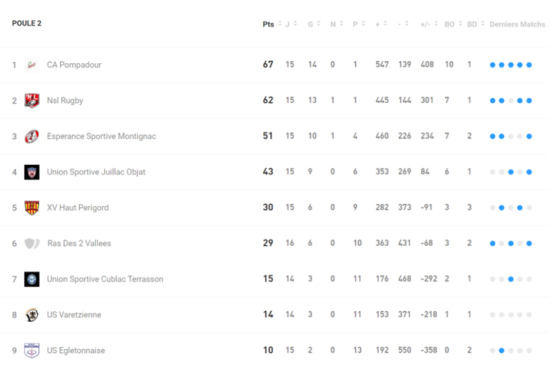
Task: Sort table by BO bonus column
Action: (450, 25)
